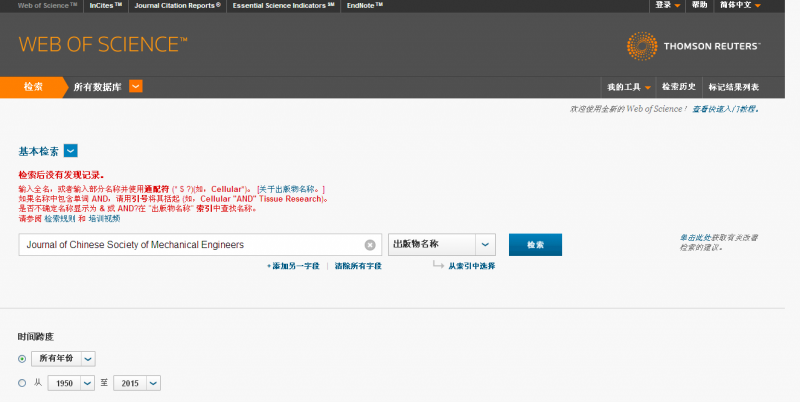The width and height of the screenshot is (800, 402).
Task: Click Web of Science in the top bar
Action: tap(47, 6)
